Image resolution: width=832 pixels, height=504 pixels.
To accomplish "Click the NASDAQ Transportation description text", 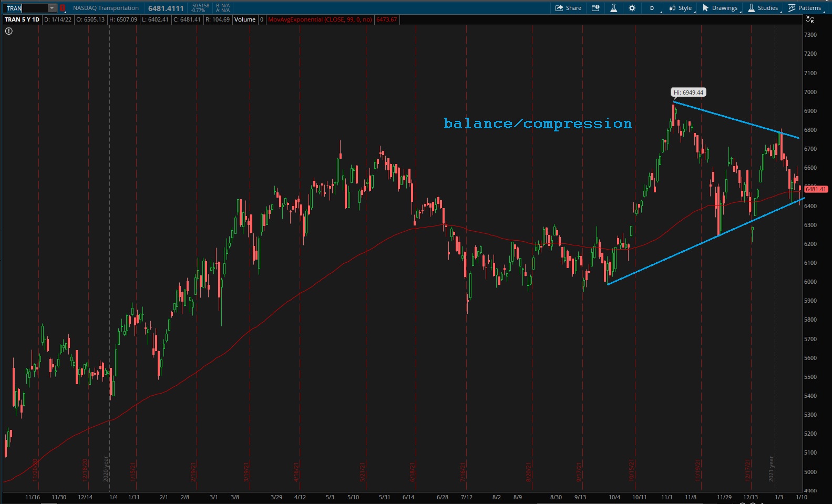I will coord(106,8).
